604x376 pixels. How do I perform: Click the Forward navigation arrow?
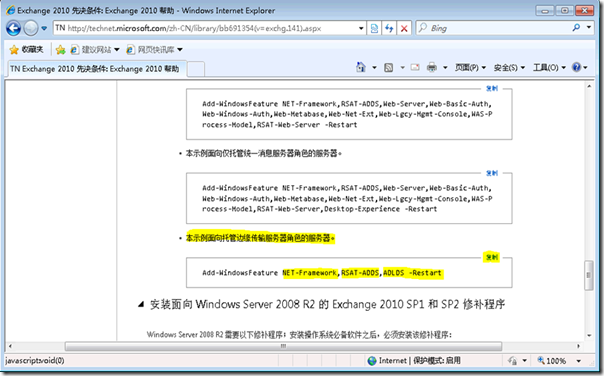pyautogui.click(x=31, y=28)
